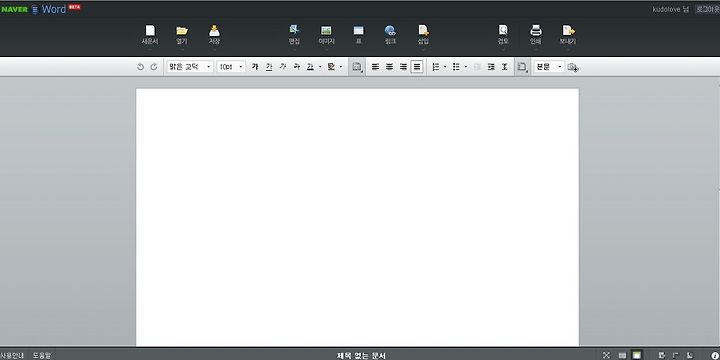Select the highlighted page view icon
This screenshot has height=360, width=720.
pyautogui.click(x=636, y=355)
